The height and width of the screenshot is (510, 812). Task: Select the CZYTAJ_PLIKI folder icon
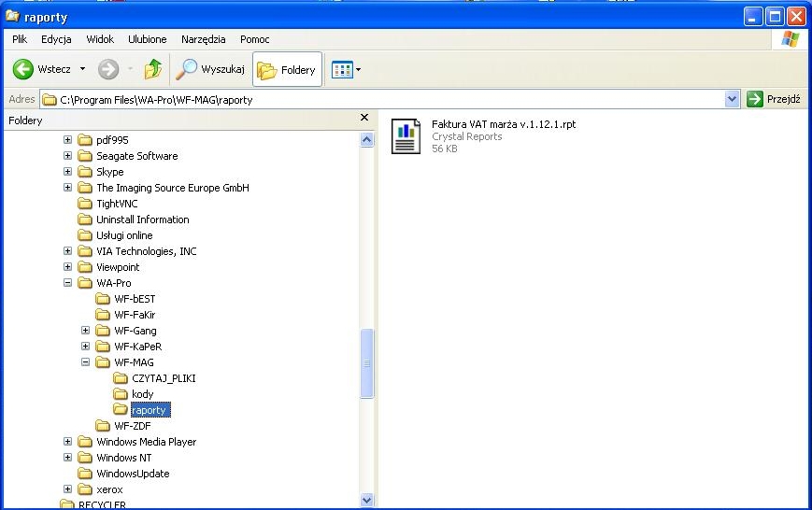pos(121,378)
